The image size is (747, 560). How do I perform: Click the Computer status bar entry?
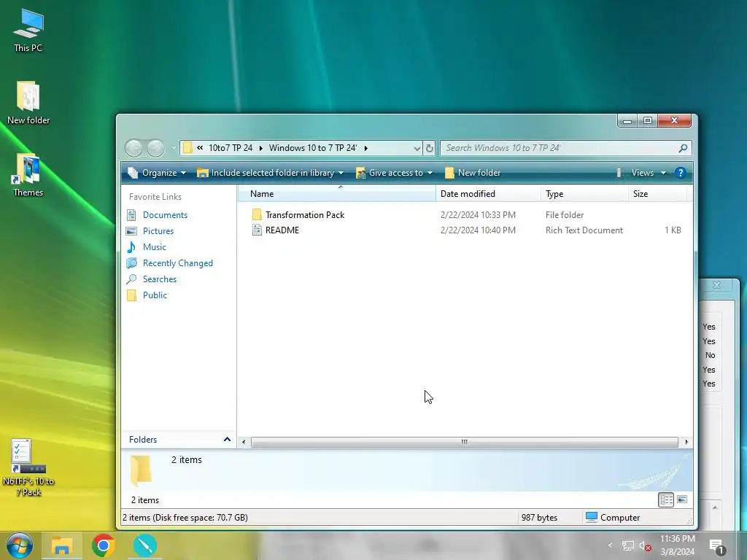(613, 518)
